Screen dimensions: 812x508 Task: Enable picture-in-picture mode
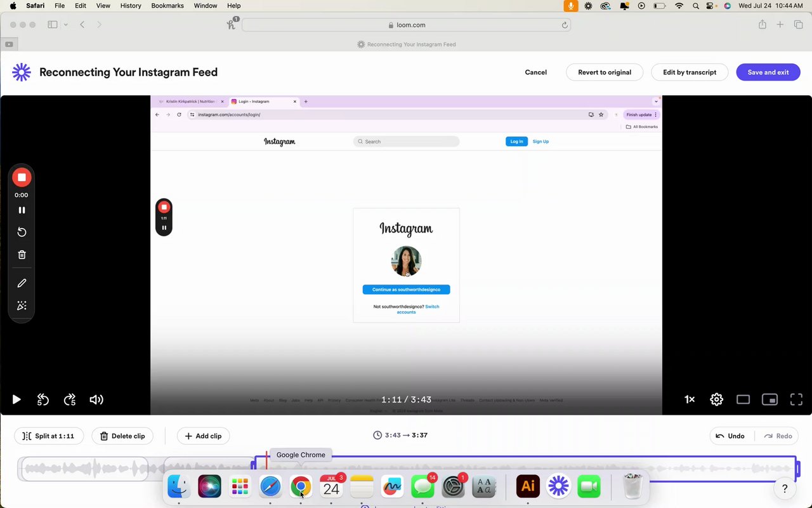point(769,399)
